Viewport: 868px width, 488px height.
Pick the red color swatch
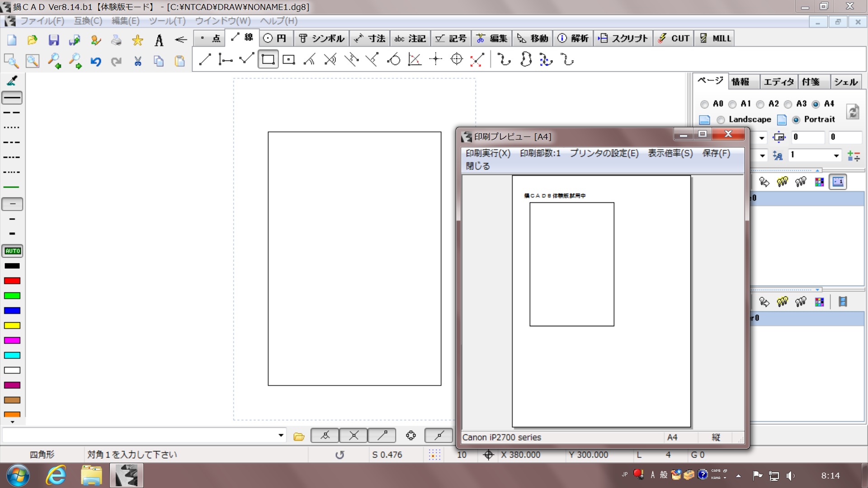point(12,281)
